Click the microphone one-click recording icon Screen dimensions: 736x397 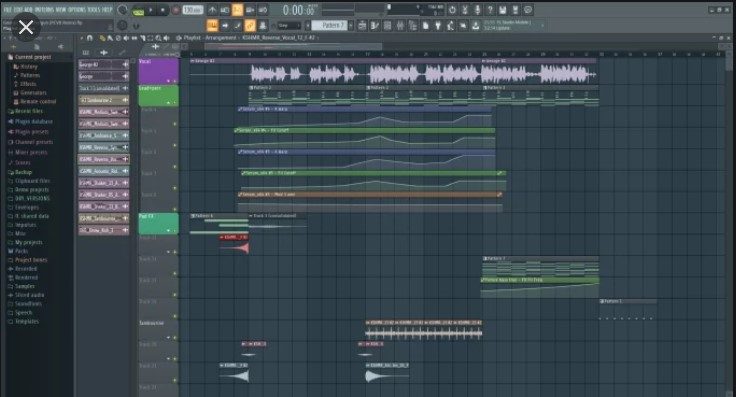(x=477, y=9)
